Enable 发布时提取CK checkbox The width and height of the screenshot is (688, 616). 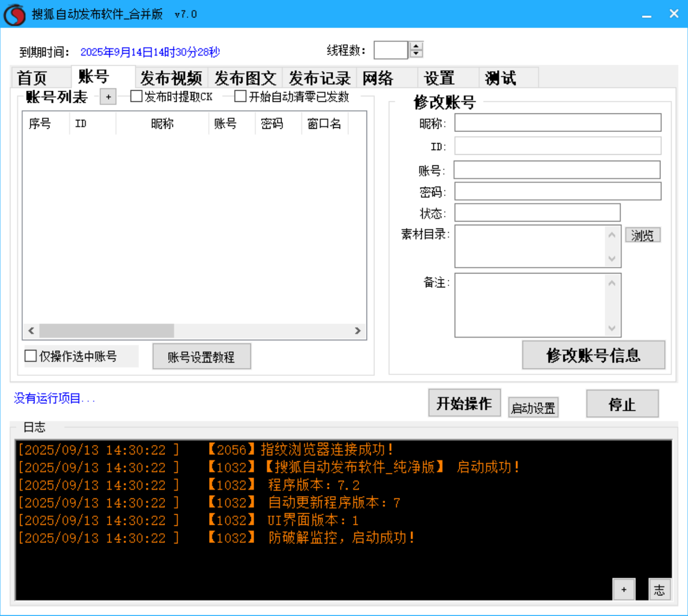(137, 96)
